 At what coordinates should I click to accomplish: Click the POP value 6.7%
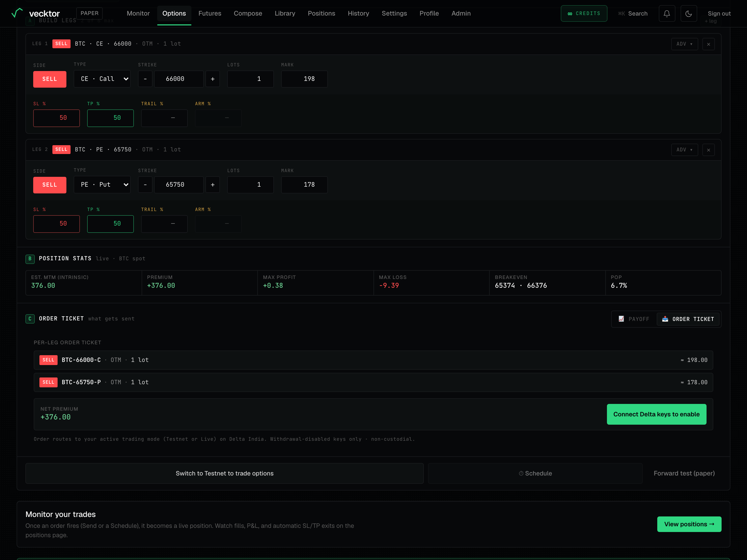619,285
